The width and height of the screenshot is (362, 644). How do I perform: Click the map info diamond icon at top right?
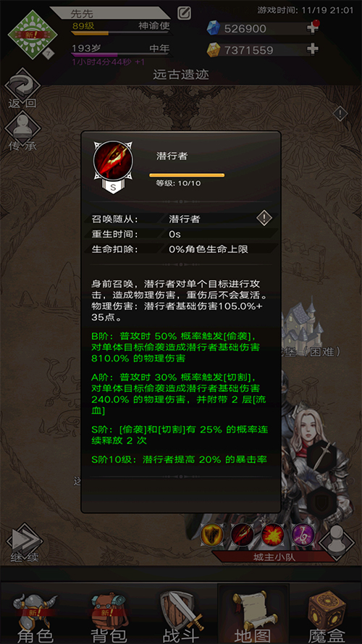coord(340,113)
